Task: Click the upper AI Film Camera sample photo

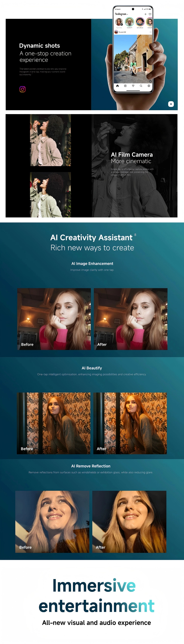Action: 50,140
